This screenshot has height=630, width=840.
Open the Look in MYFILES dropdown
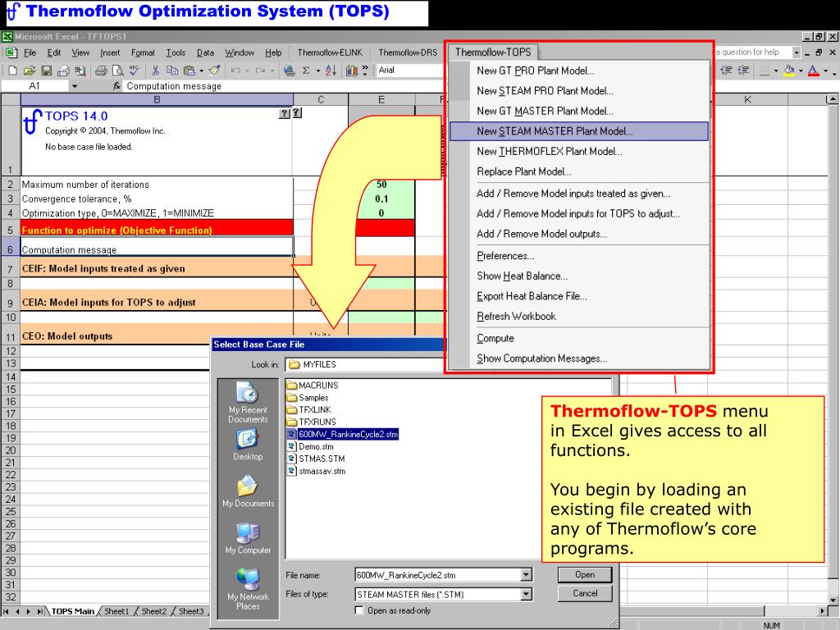point(366,364)
